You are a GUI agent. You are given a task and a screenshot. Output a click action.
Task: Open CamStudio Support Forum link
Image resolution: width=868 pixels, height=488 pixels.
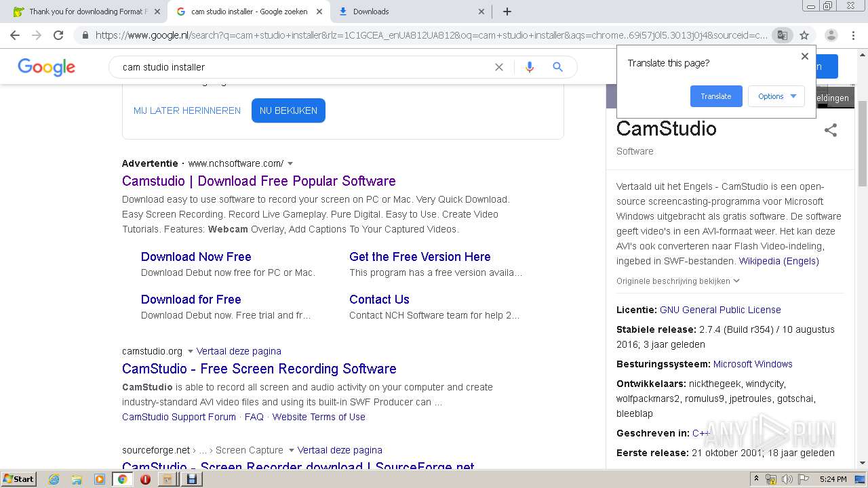(179, 417)
